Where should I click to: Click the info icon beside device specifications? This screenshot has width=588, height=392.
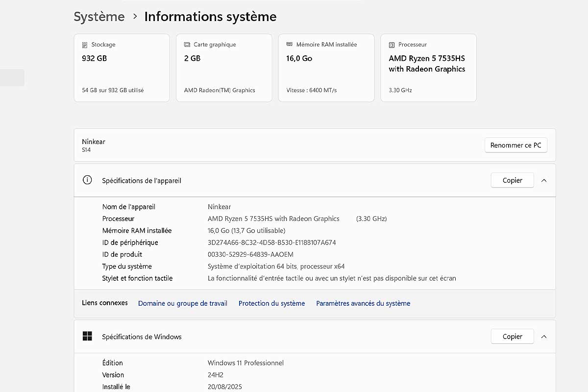pos(87,180)
